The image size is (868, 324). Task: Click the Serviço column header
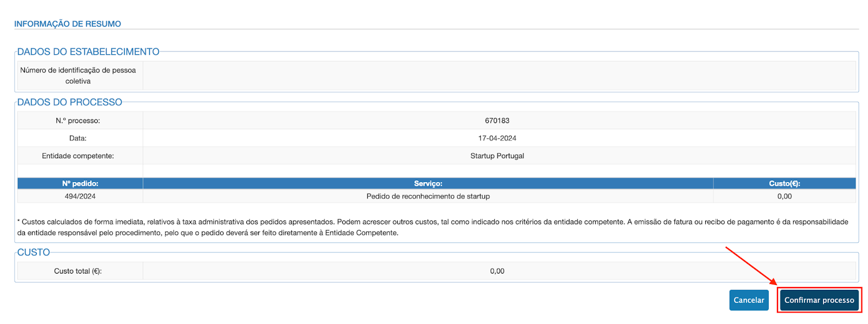(428, 184)
